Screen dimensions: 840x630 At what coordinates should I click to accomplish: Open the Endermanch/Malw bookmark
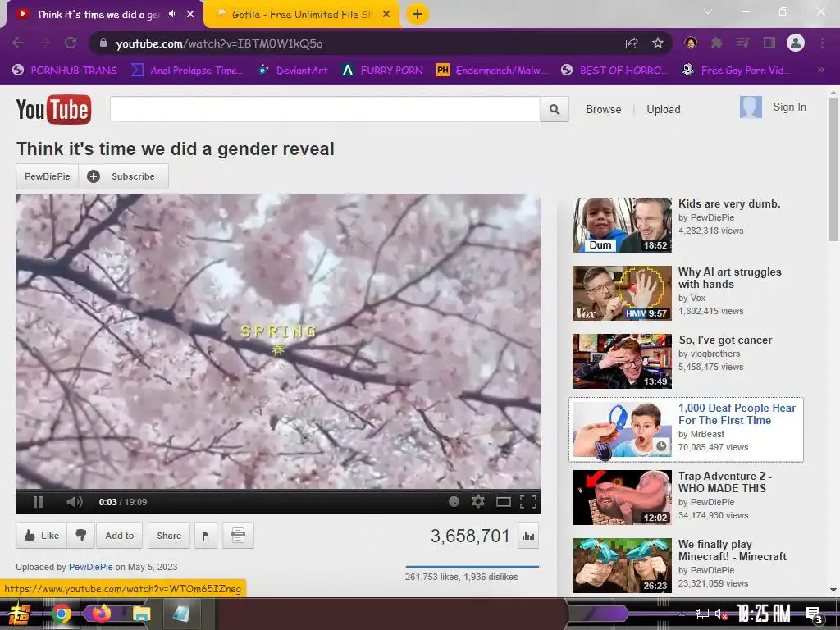tap(492, 71)
